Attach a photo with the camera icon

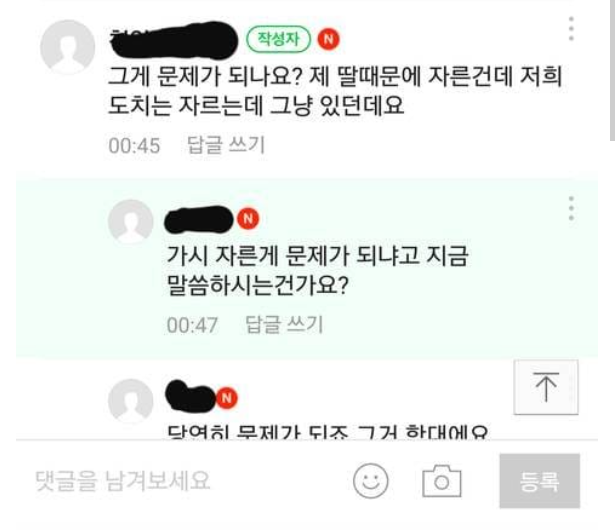[442, 481]
